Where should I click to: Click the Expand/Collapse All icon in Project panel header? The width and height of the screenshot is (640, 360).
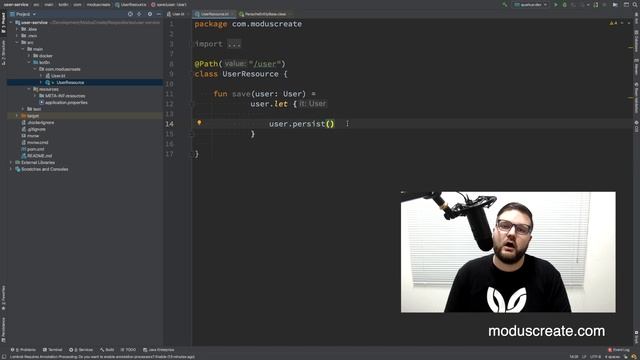pyautogui.click(x=140, y=14)
